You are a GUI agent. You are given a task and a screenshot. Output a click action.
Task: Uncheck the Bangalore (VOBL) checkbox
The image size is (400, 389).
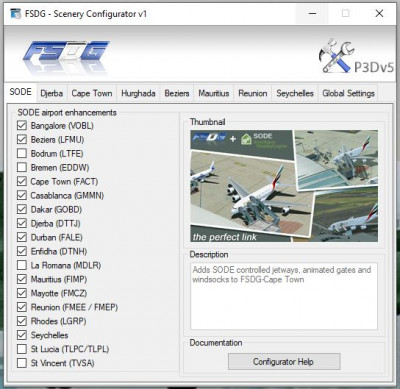click(22, 125)
